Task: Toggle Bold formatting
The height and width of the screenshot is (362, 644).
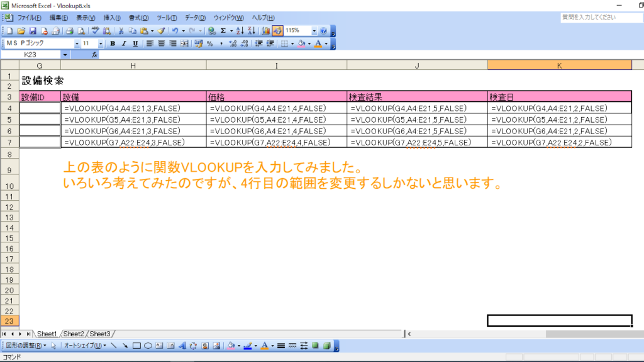Action: pos(113,43)
